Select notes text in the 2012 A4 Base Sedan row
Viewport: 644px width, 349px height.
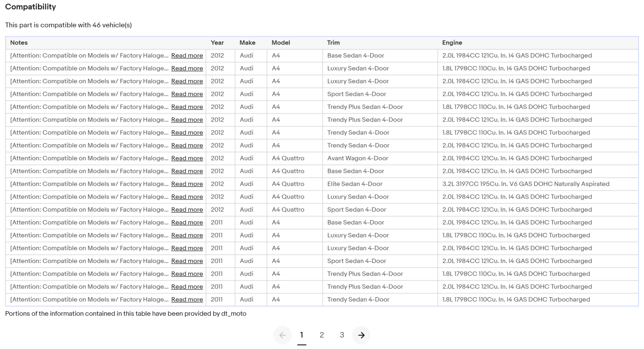point(90,56)
